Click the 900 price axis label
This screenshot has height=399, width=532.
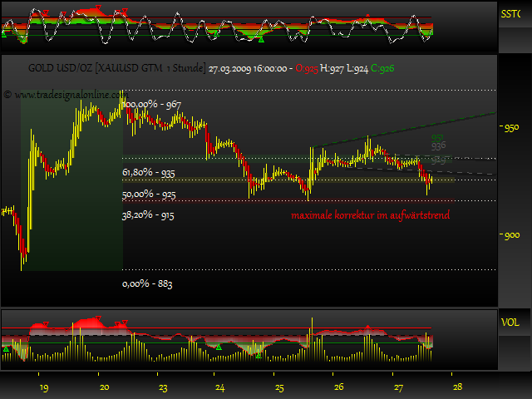tap(510, 236)
